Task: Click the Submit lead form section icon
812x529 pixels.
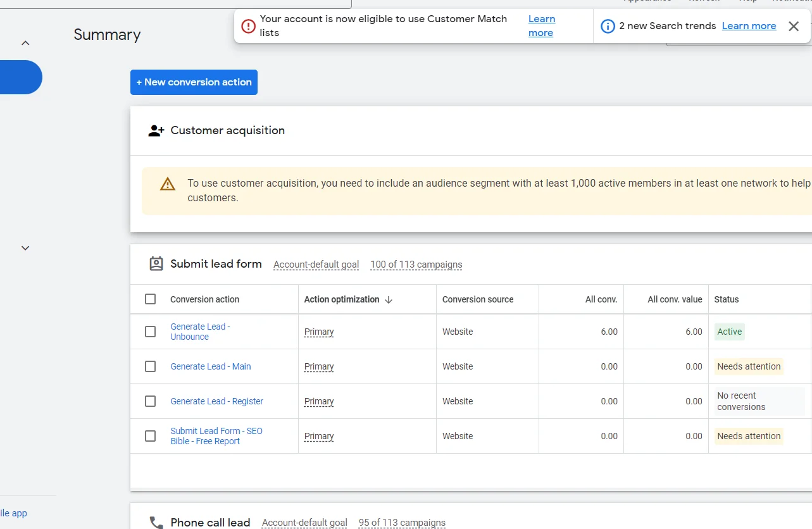Action: tap(156, 264)
